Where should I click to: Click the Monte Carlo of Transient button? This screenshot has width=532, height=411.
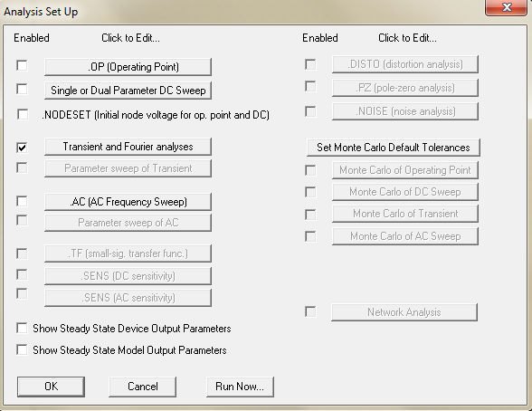[405, 214]
